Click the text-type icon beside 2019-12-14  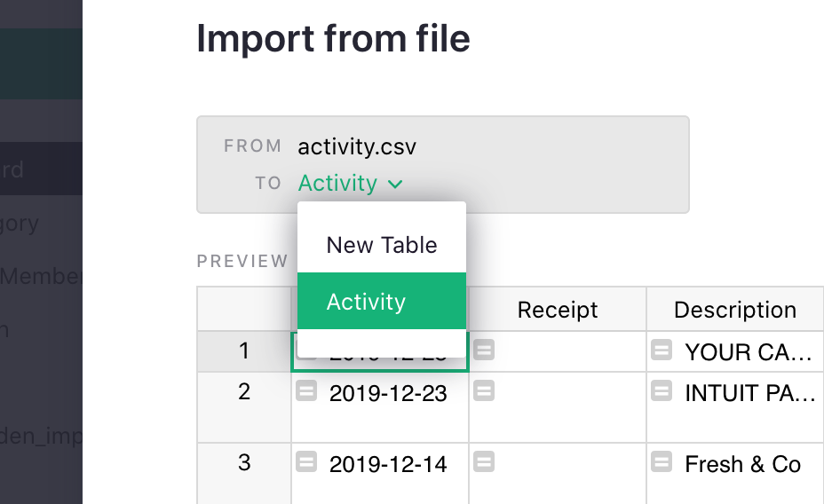tap(306, 461)
